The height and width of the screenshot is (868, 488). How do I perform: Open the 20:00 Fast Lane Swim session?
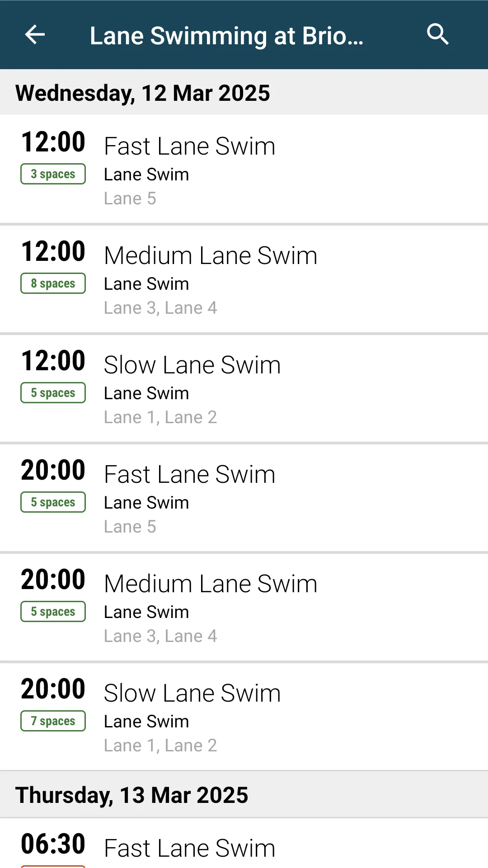click(x=244, y=497)
